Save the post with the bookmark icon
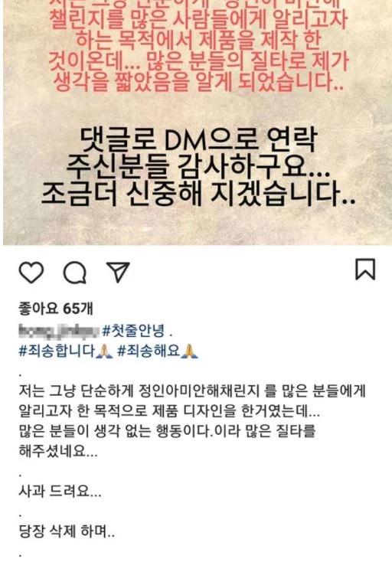 pos(365,269)
